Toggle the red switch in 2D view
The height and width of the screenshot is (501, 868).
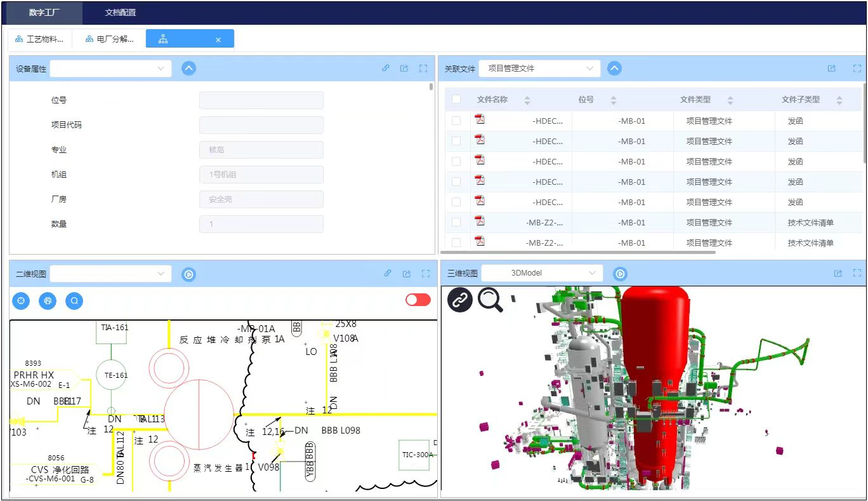pyautogui.click(x=418, y=300)
